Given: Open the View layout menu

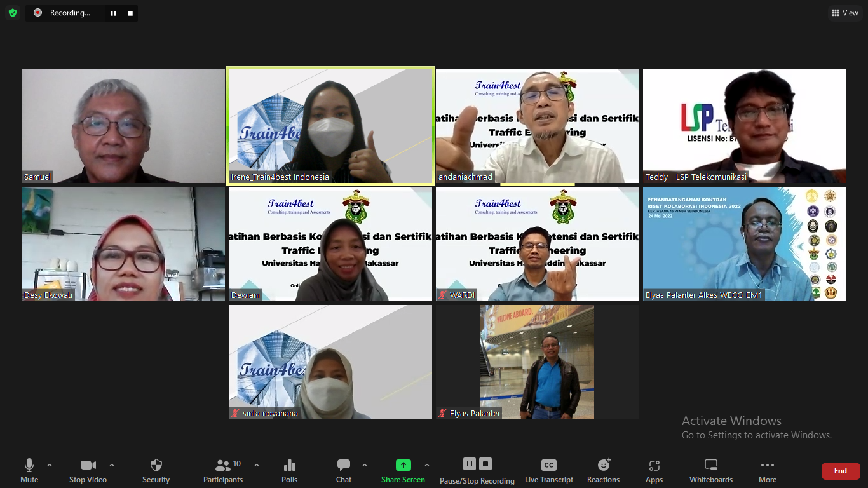Looking at the screenshot, I should [844, 13].
